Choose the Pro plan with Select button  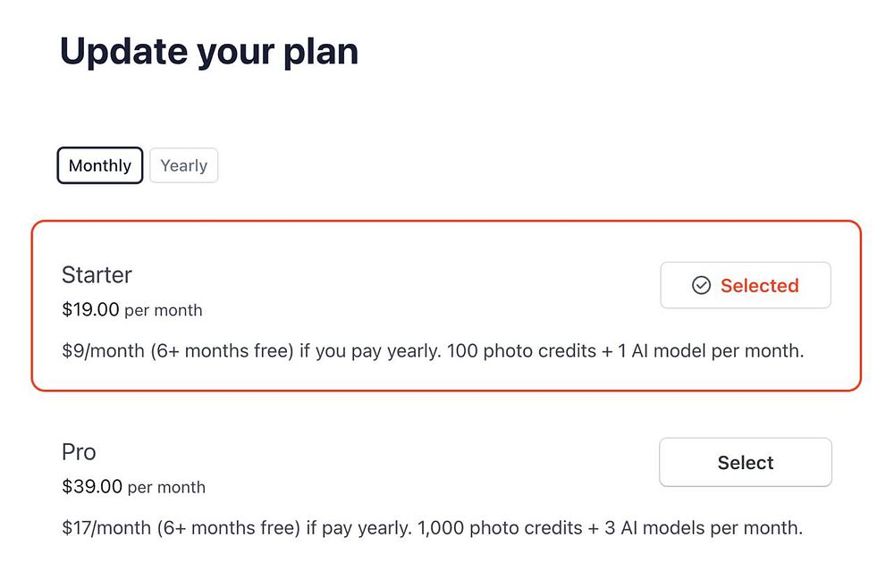pyautogui.click(x=745, y=462)
